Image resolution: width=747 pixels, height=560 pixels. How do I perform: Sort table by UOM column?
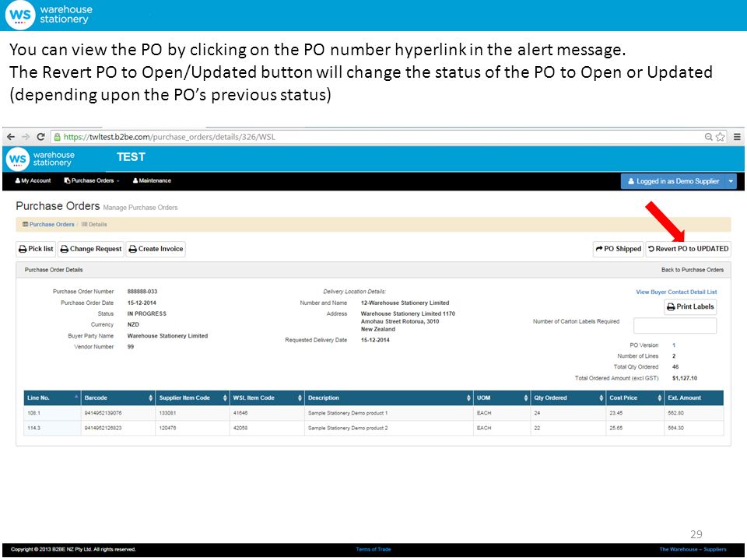point(502,397)
